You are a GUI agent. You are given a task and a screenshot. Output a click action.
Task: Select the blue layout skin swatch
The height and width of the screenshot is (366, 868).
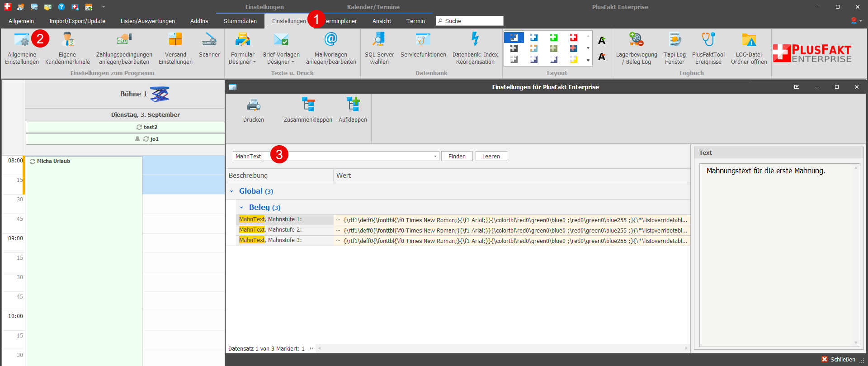click(x=534, y=38)
